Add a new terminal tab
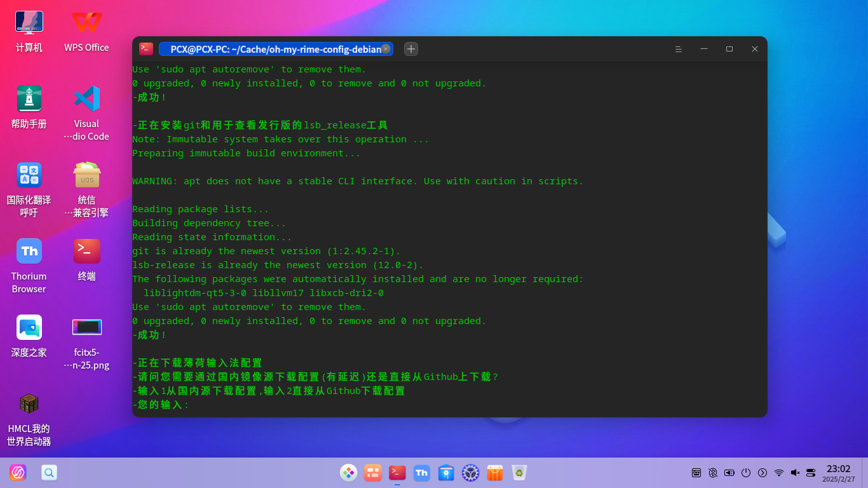Screen dimensions: 868x488 (x=411, y=49)
